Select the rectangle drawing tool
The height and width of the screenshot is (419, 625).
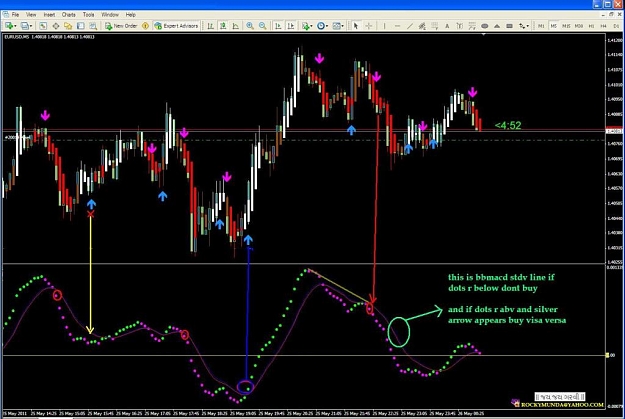tap(509, 26)
